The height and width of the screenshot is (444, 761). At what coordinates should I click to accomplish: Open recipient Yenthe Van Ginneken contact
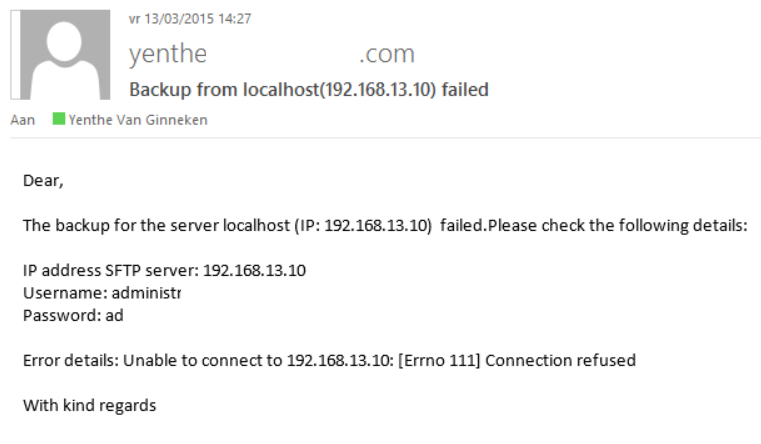[138, 119]
